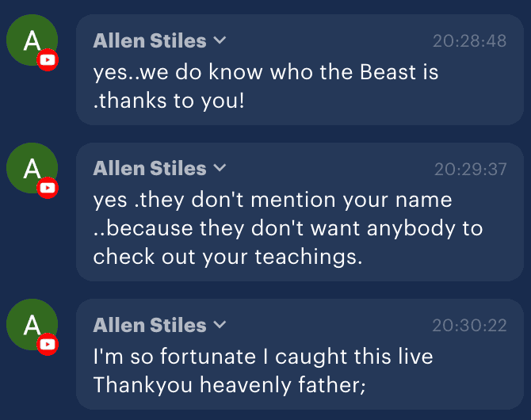
Task: Click the YouTube badge on the 20:28:48 message avatar
Action: point(48,60)
